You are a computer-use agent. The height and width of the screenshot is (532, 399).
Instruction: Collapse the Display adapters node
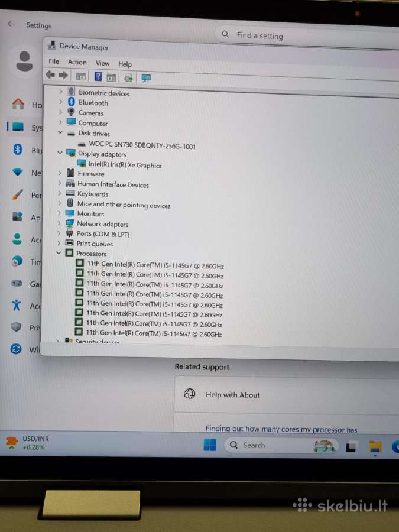60,153
